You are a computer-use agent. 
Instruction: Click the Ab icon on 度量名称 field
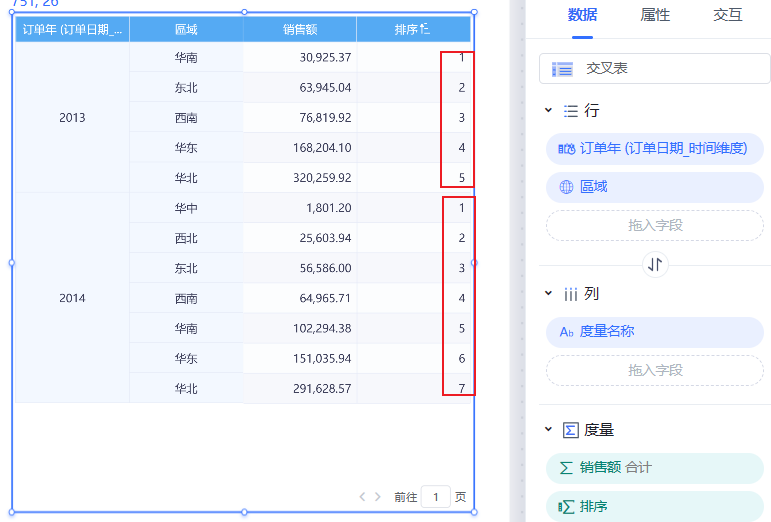566,332
